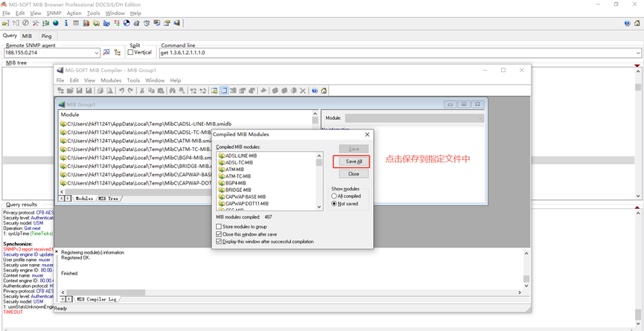Click blue help icon at main toolbar's right end
Image resolution: width=644 pixels, height=331 pixels.
[627, 23]
